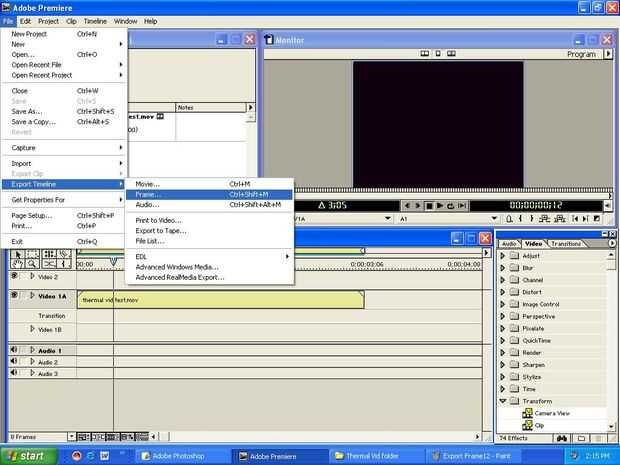Image resolution: width=620 pixels, height=465 pixels.
Task: Switch to Export Frame12 - Paint in taskbar
Action: pyautogui.click(x=472, y=456)
